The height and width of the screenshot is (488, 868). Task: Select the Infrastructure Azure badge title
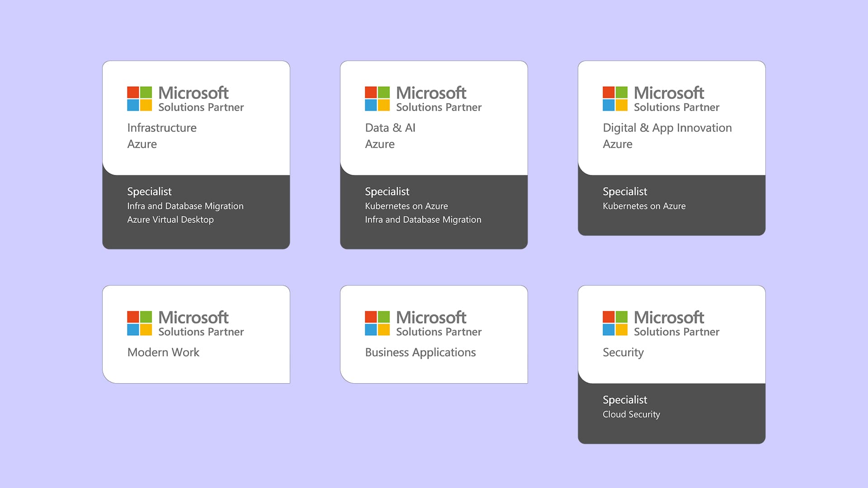tap(162, 128)
